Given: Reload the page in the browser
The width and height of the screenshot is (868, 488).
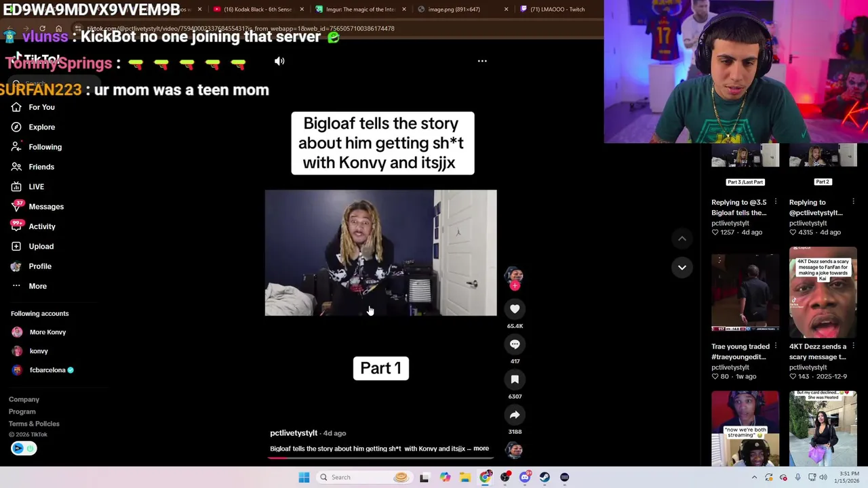Looking at the screenshot, I should tap(42, 28).
